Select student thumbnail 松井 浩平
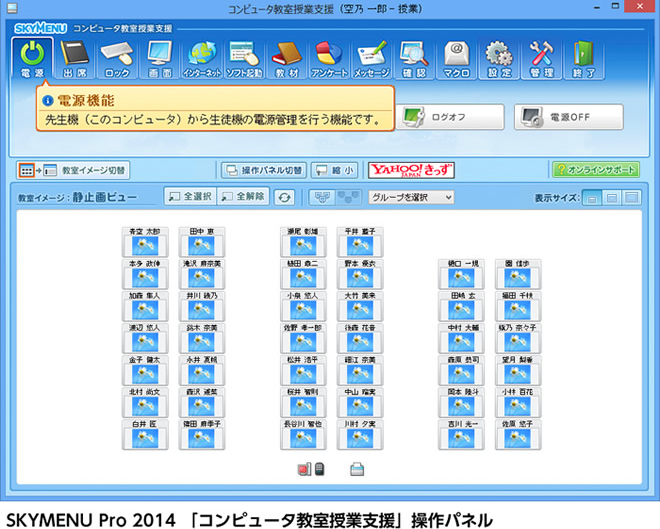Viewport: 660px width, 529px height. (x=303, y=370)
